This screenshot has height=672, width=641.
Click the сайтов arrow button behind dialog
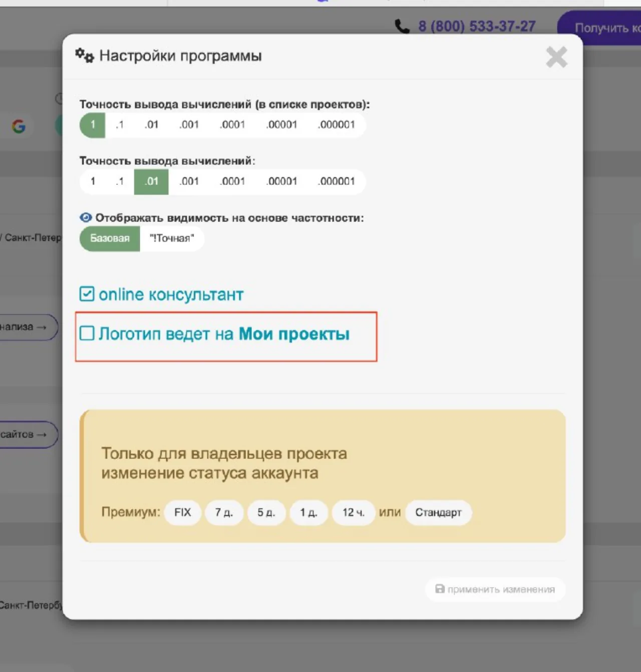pos(28,434)
